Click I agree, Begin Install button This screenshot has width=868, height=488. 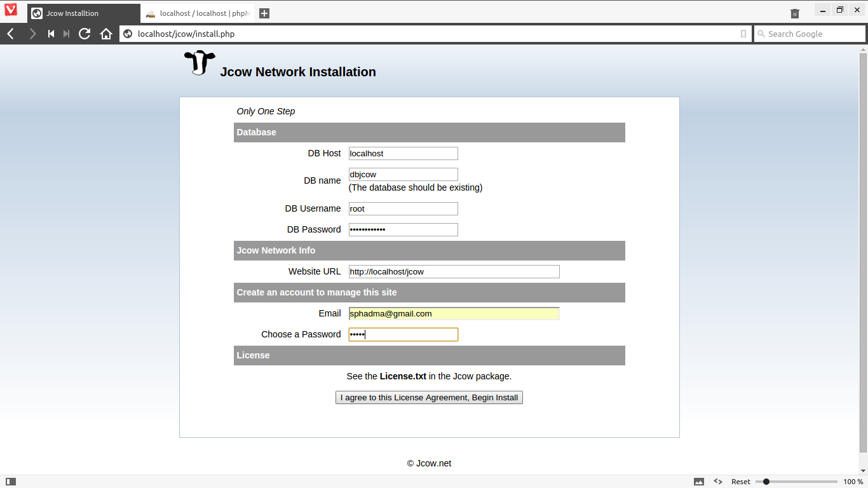(429, 398)
